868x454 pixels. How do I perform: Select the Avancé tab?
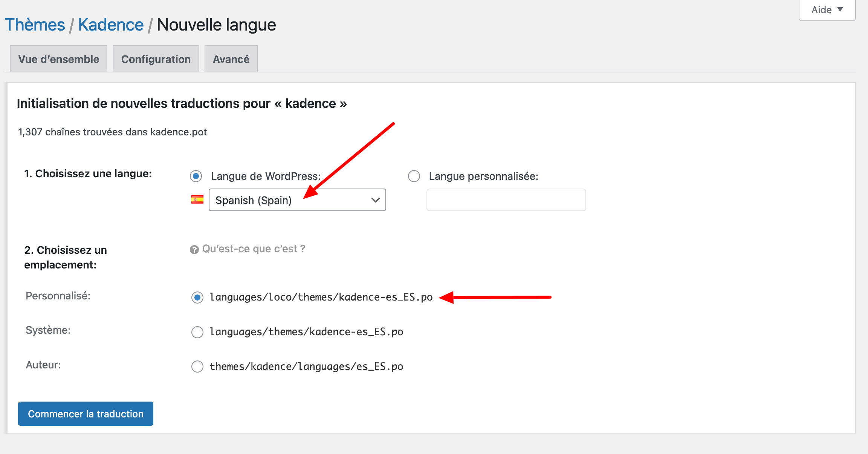pos(231,59)
